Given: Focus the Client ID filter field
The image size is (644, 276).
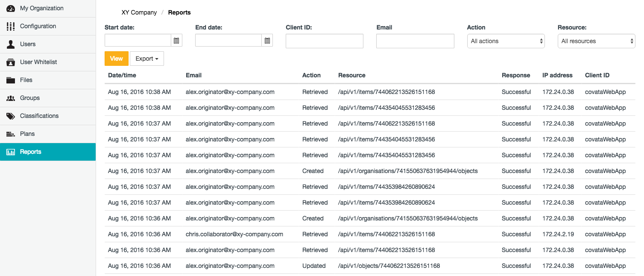Looking at the screenshot, I should (x=324, y=41).
